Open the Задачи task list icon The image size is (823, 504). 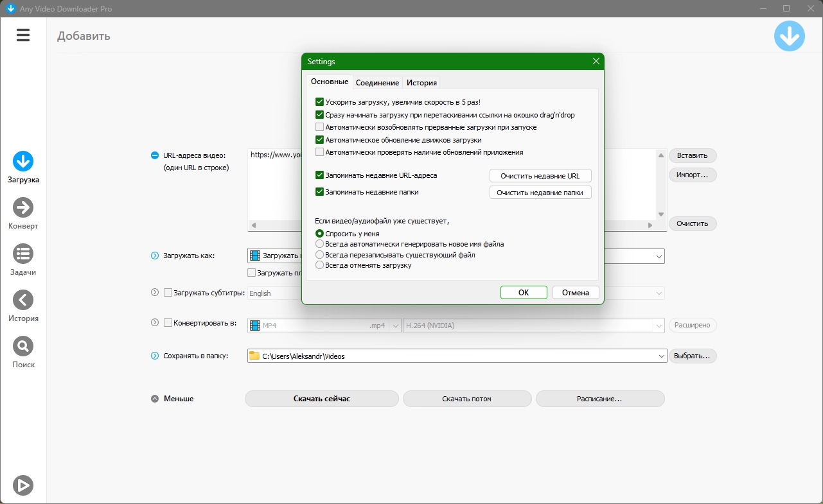23,254
